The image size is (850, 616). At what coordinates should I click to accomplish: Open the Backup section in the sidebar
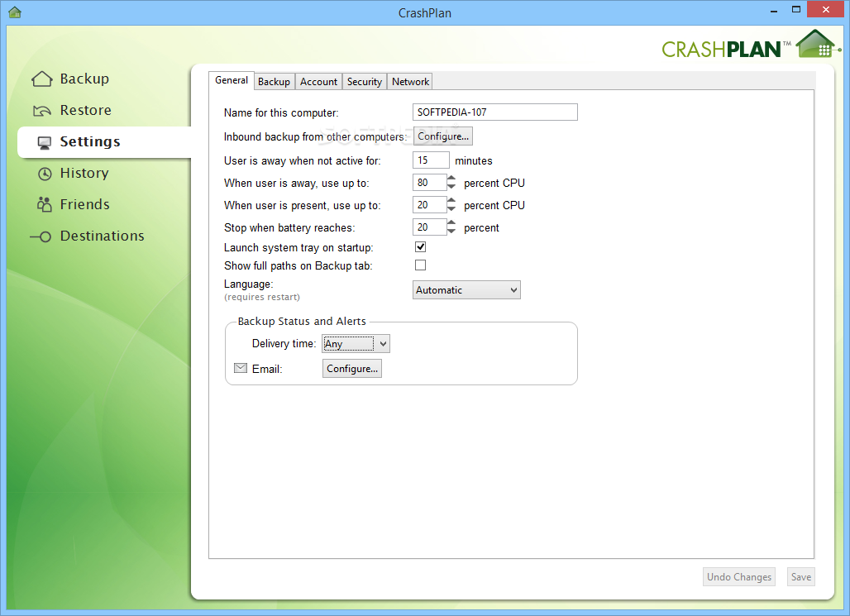(84, 79)
